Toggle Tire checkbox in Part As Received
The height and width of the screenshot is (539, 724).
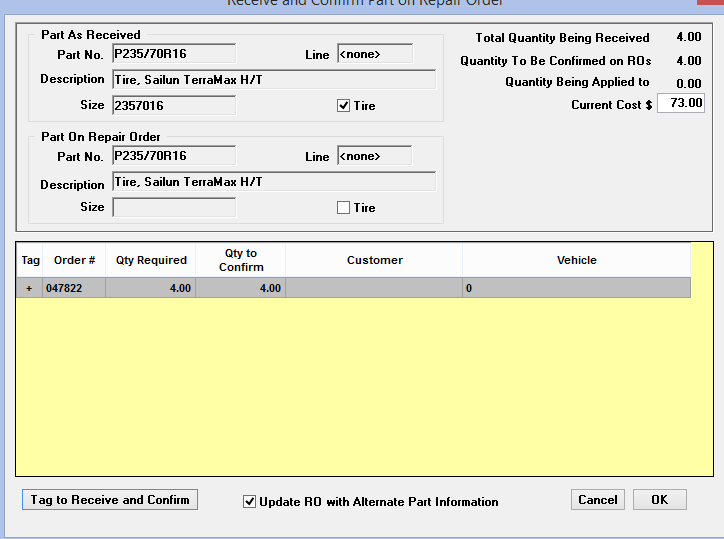click(343, 106)
